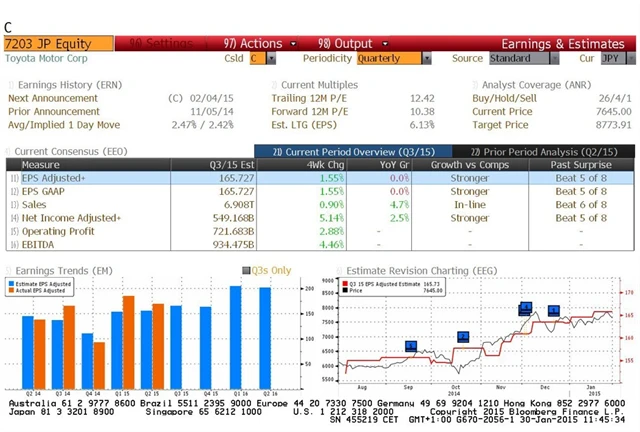This screenshot has height=432, width=640.
Task: Click event marker 4 near late November
Action: tap(526, 307)
